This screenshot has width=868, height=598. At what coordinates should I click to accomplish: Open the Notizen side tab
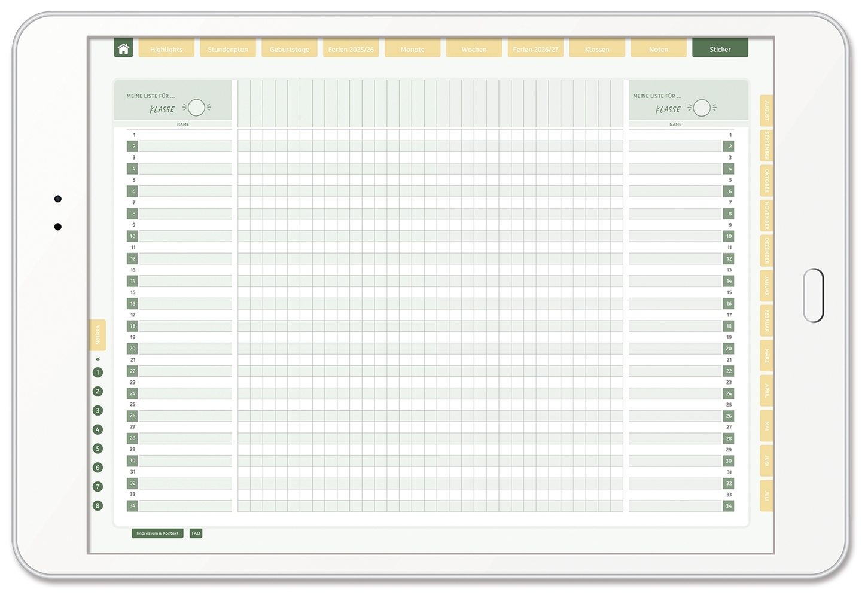tap(98, 335)
